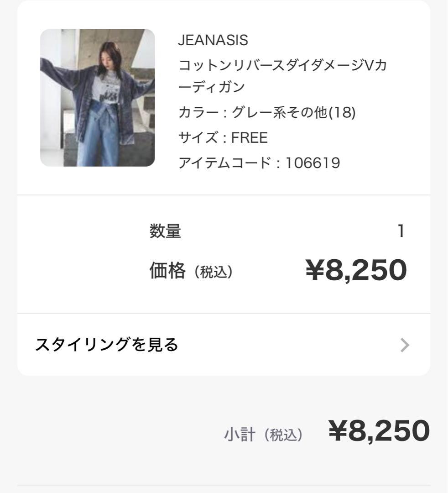Click the カラー : グレー系その他 color line
The image size is (448, 493).
pyautogui.click(x=266, y=112)
